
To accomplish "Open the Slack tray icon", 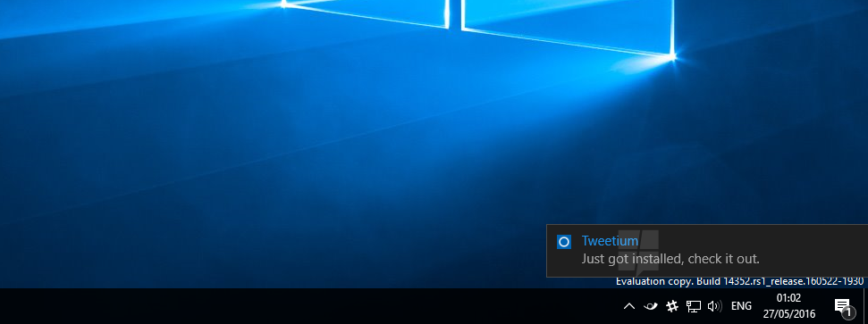I will (672, 306).
